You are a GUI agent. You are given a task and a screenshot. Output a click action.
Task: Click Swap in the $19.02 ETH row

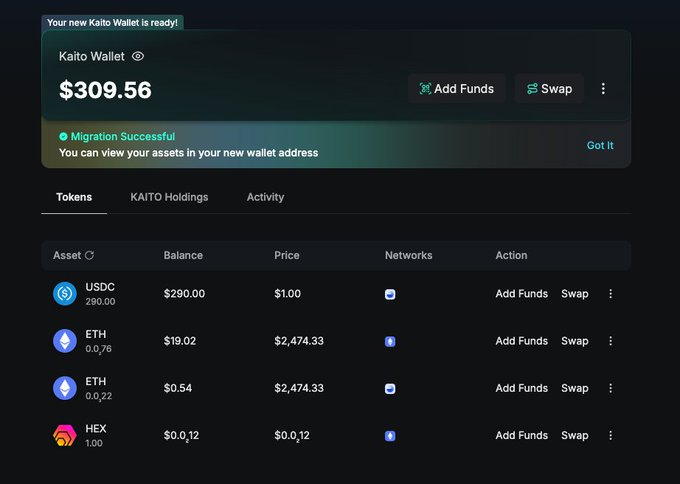[x=575, y=341]
